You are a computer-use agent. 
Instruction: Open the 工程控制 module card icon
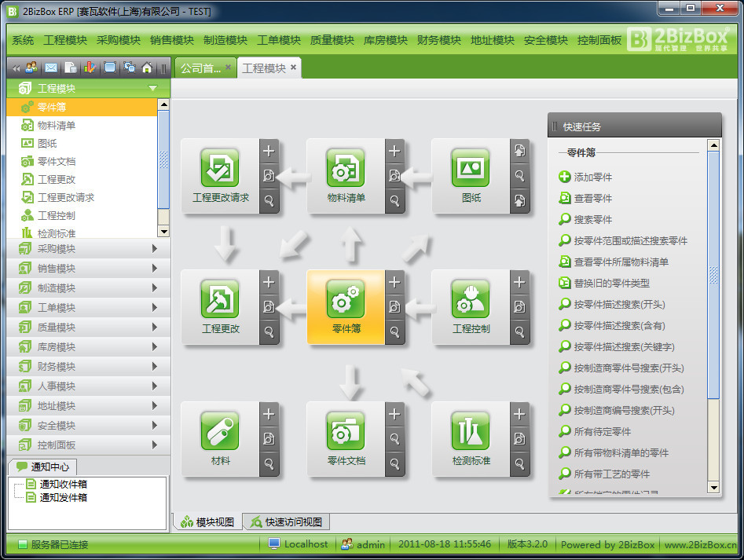(x=471, y=299)
